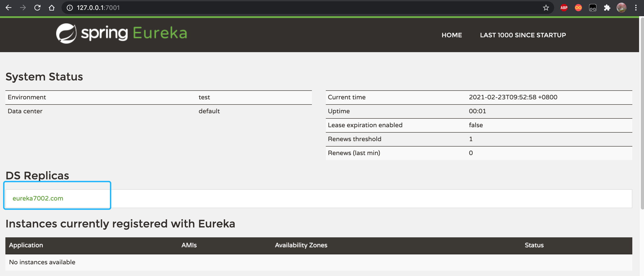Open the browser home page icon

pyautogui.click(x=51, y=8)
